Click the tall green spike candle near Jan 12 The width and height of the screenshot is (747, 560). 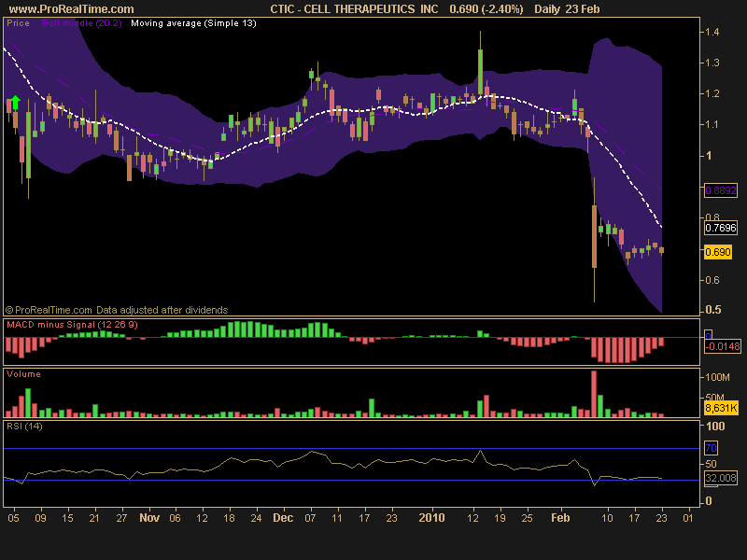point(480,72)
